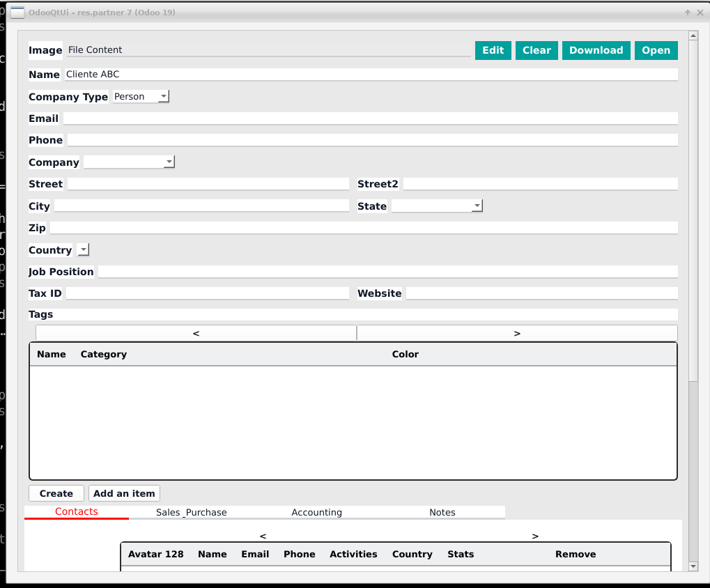This screenshot has width=710, height=588.
Task: Go to previous page of Tags list
Action: [x=196, y=333]
